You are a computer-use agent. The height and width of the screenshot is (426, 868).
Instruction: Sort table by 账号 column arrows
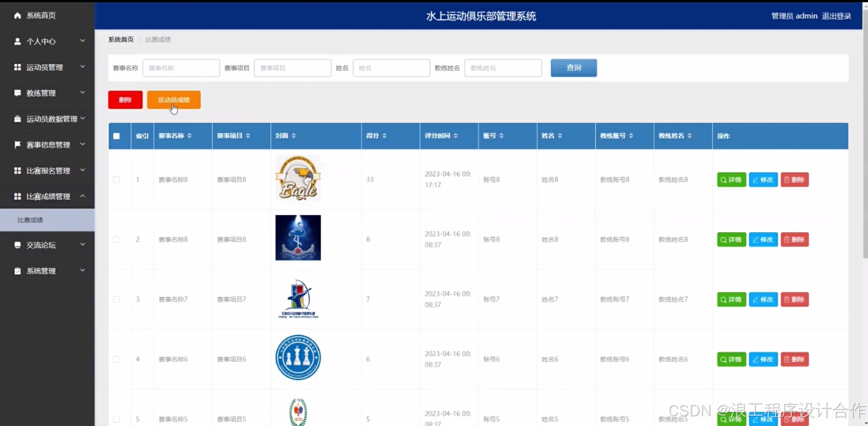coord(502,136)
